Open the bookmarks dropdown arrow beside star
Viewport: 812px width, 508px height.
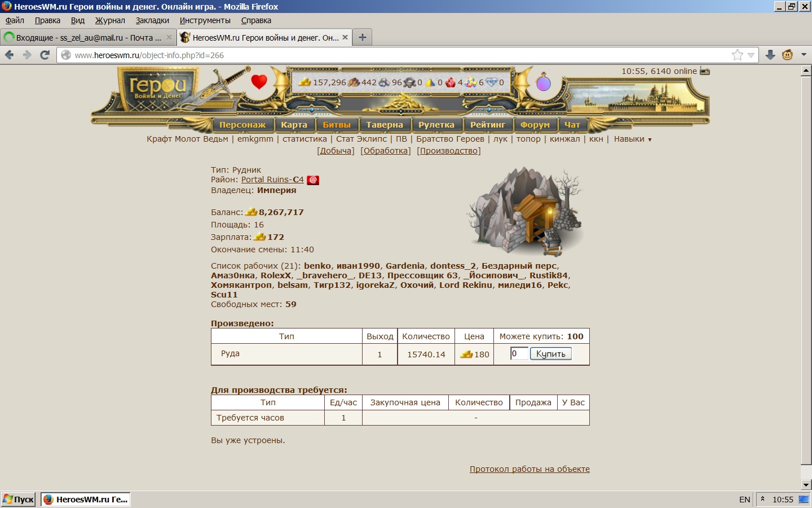click(751, 55)
